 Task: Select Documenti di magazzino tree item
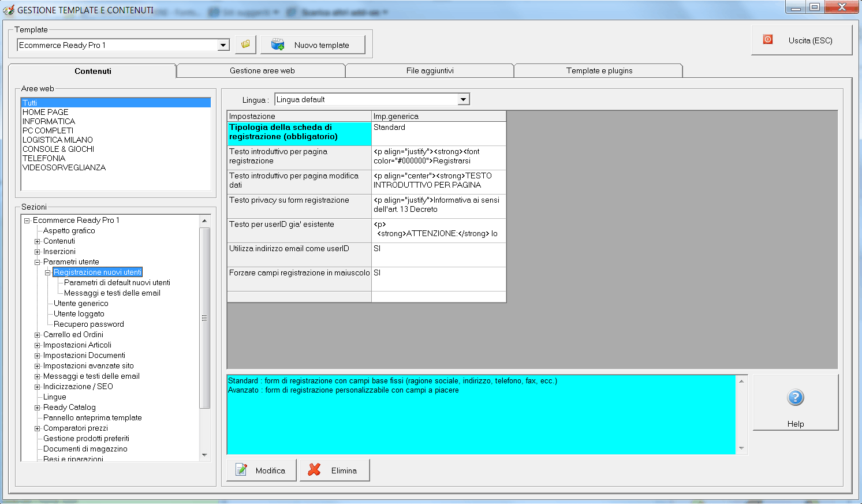pos(85,449)
